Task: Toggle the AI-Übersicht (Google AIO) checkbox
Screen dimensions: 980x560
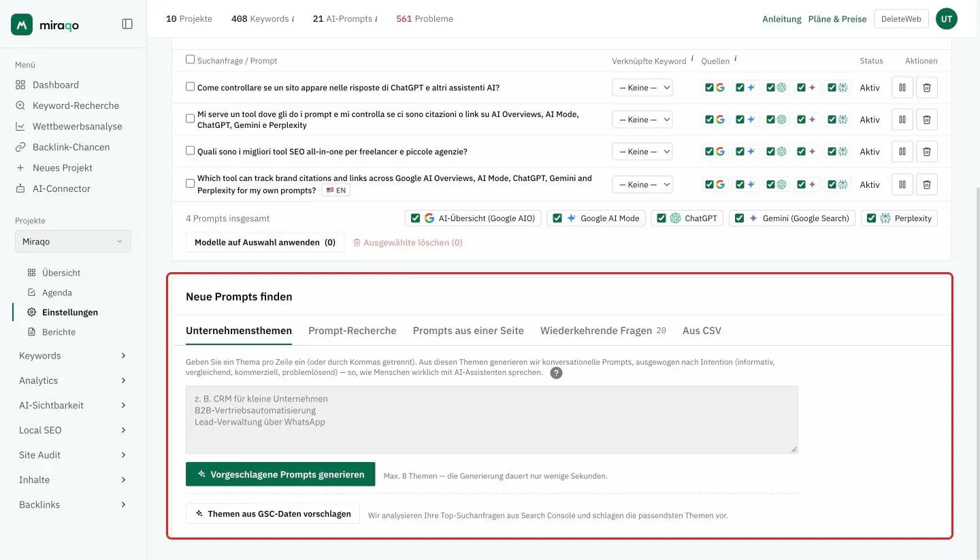Action: coord(414,218)
